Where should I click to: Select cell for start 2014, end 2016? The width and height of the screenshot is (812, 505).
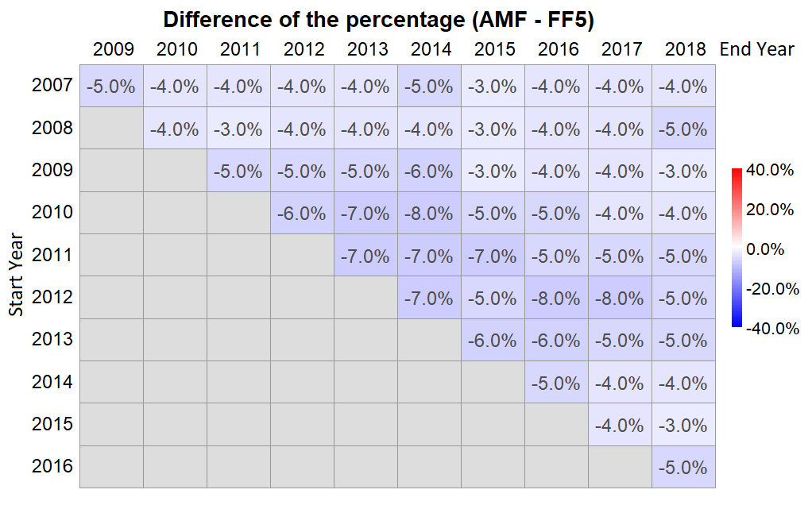pyautogui.click(x=556, y=383)
